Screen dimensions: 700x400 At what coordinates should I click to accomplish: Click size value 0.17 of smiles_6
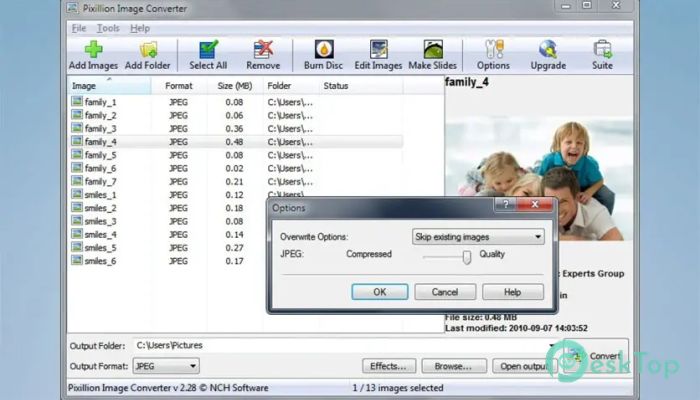(234, 261)
